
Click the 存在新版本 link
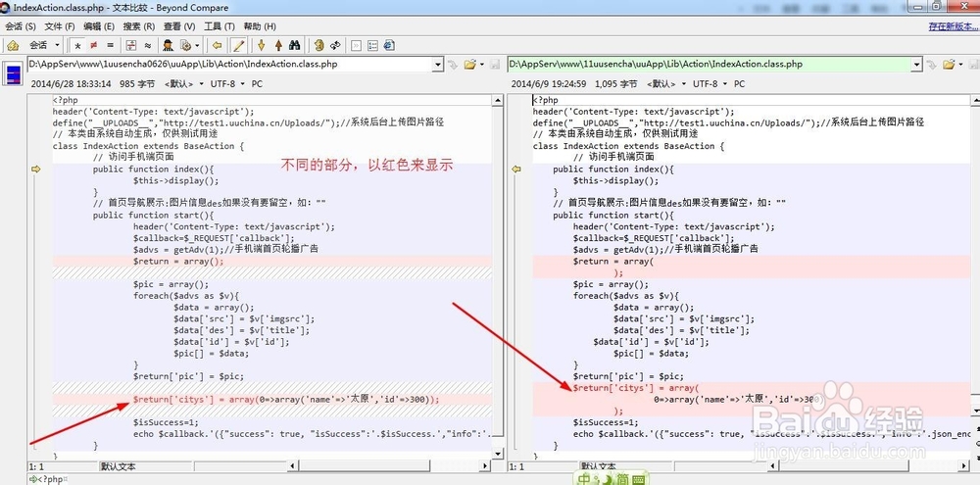(x=954, y=26)
